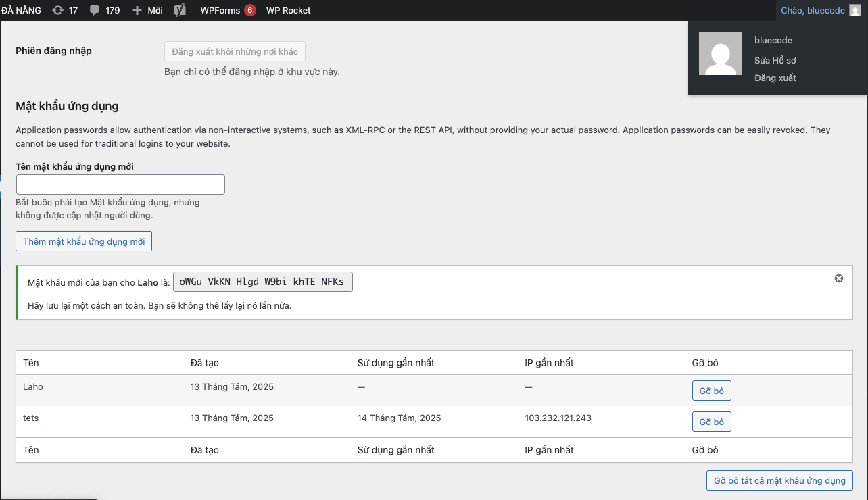This screenshot has height=500, width=868.
Task: Open the comments bubble icon showing 179
Action: coord(104,10)
